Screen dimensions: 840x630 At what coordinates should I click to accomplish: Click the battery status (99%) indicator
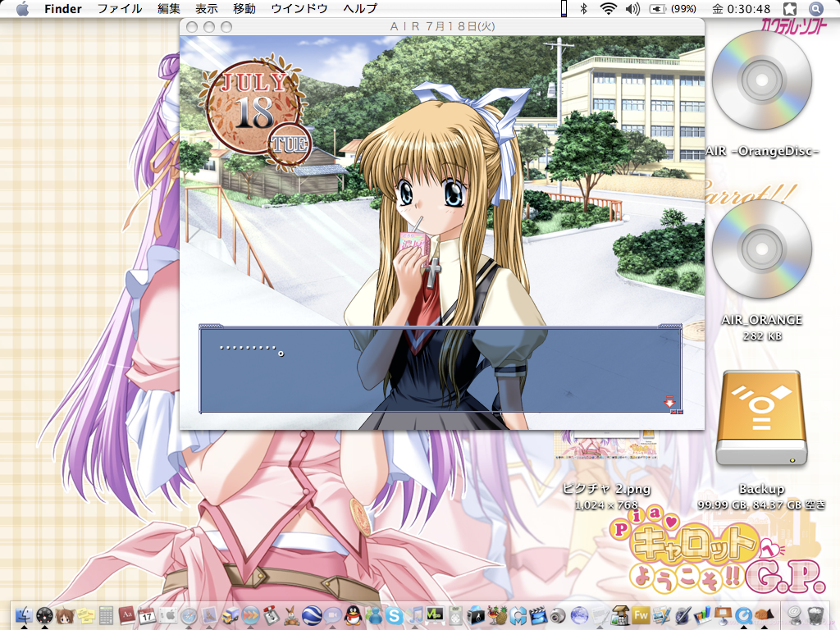tap(673, 8)
